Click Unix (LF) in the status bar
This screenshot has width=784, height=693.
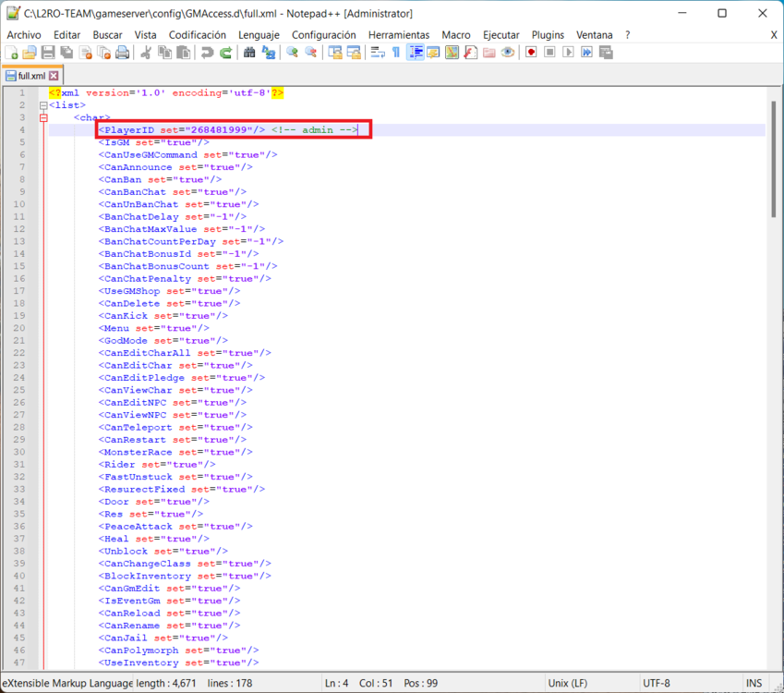pyautogui.click(x=567, y=684)
